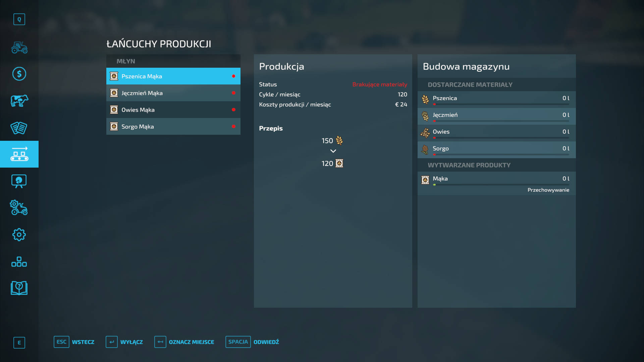Screen dimensions: 644x362
Task: Click the Sorgo material row
Action: coord(497,150)
